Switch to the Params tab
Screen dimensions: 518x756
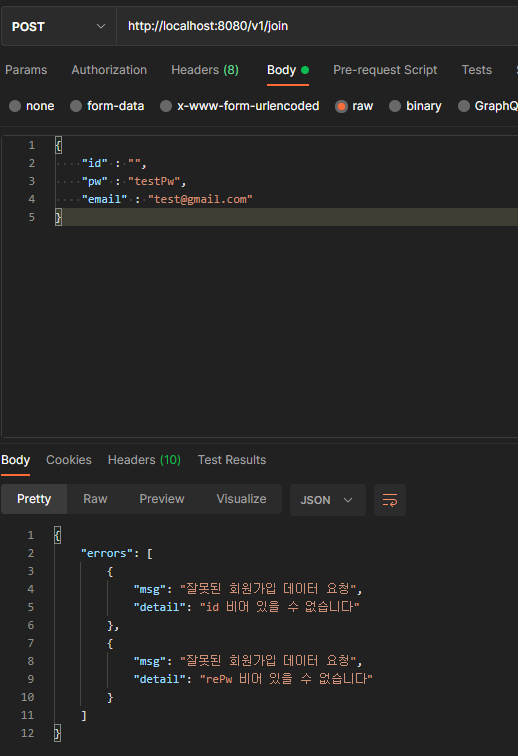point(26,70)
